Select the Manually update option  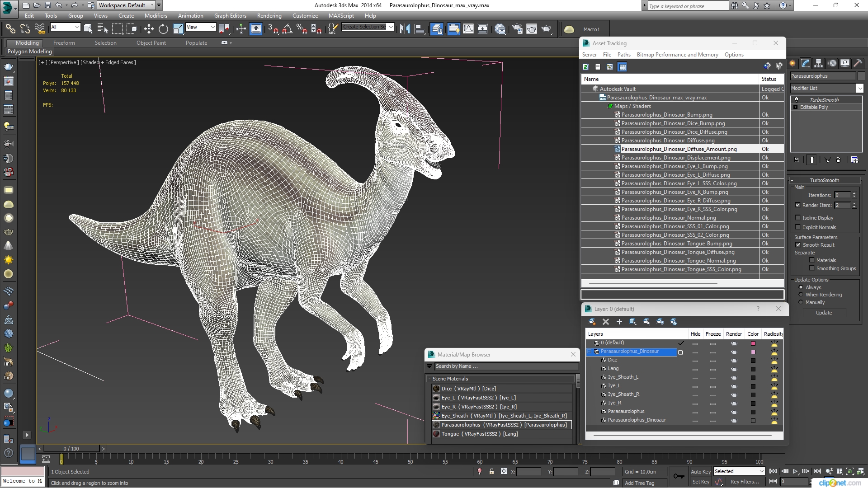(801, 302)
